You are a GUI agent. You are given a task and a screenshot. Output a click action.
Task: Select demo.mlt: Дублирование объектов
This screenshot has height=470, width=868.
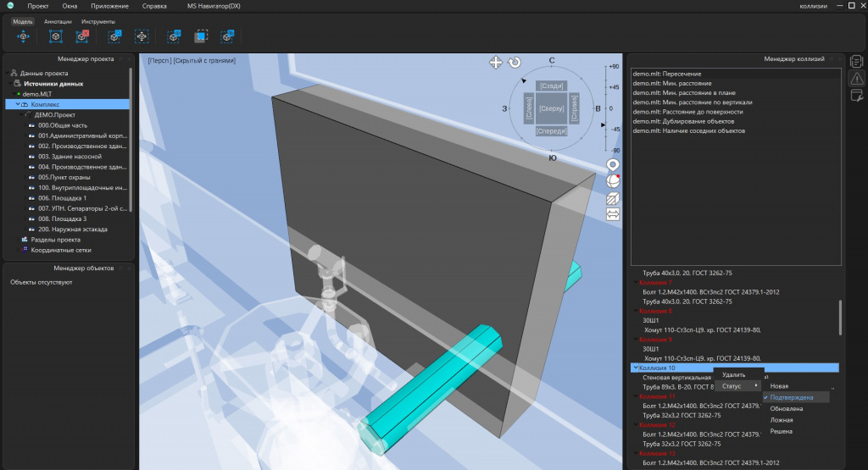[683, 121]
